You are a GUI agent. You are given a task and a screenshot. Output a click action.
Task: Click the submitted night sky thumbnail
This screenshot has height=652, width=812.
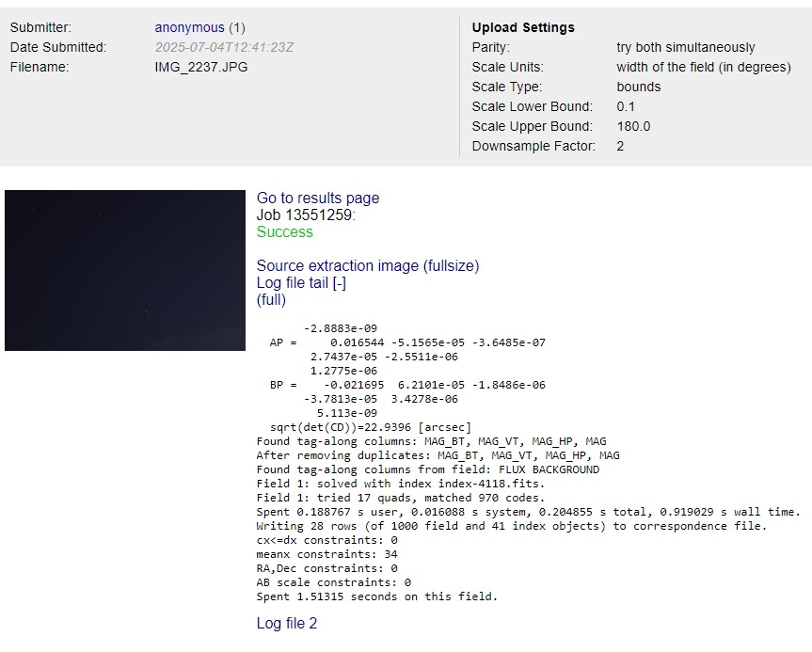click(x=125, y=270)
